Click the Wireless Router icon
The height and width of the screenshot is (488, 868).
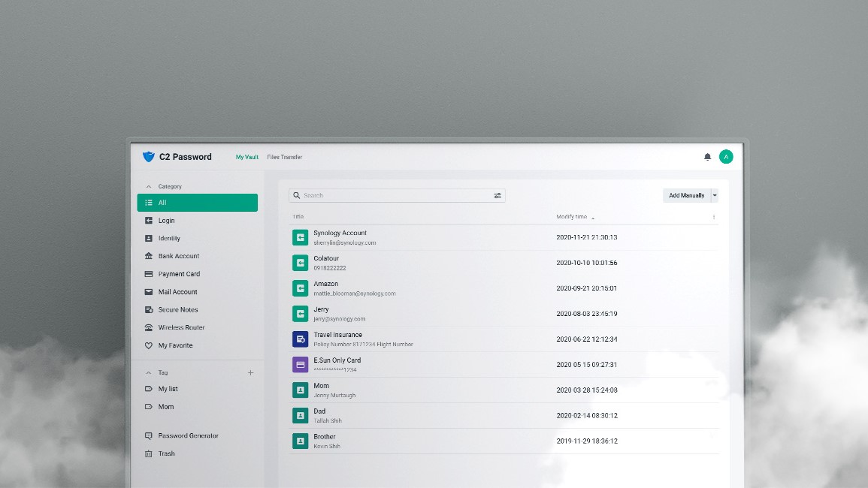coord(148,327)
